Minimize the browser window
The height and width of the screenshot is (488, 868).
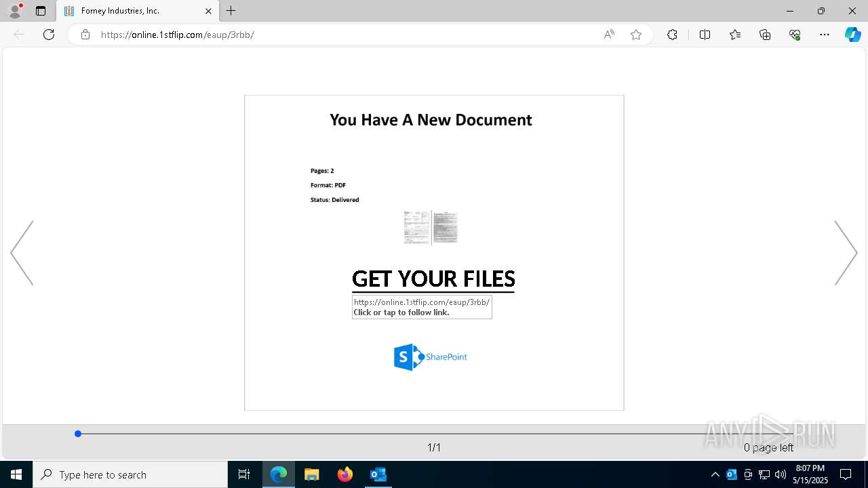click(x=790, y=11)
